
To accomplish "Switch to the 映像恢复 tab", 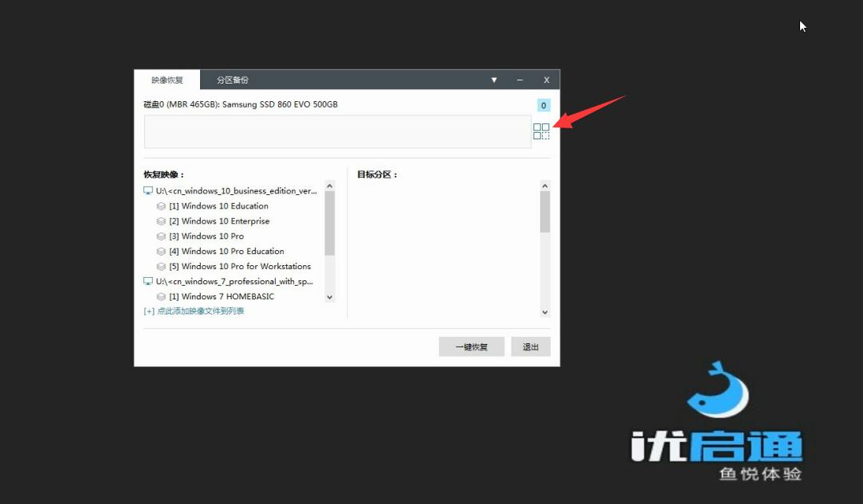I will click(x=167, y=80).
